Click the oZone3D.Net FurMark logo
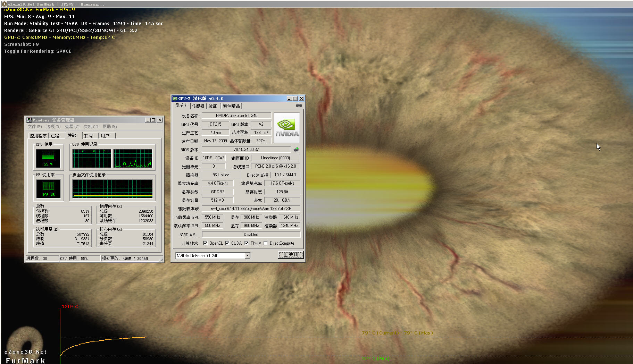The height and width of the screenshot is (364, 633). pyautogui.click(x=25, y=345)
